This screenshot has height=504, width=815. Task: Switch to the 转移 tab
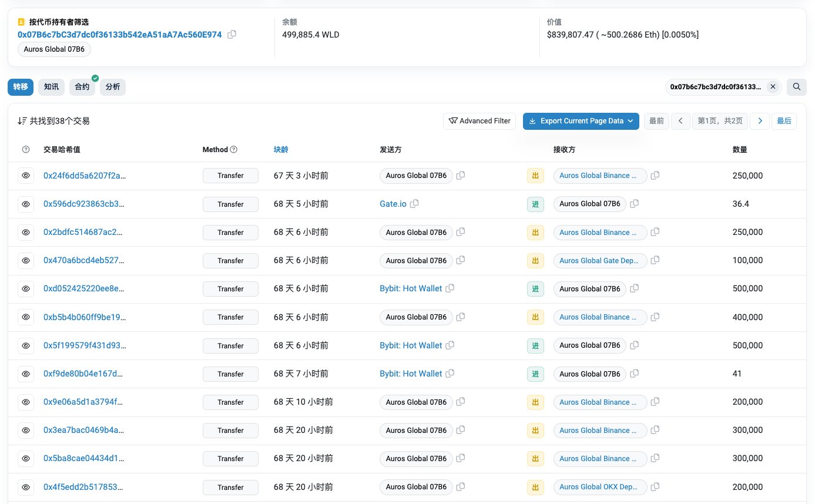coord(21,87)
